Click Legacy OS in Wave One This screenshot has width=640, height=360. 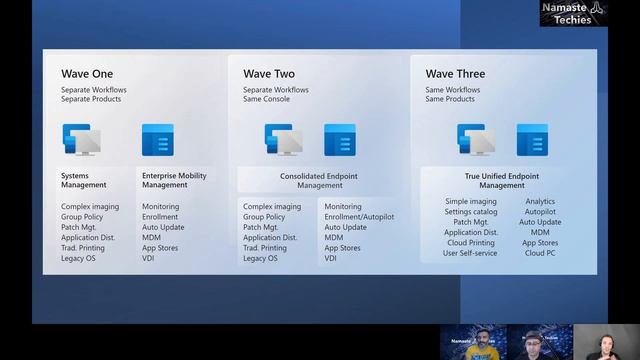point(78,258)
